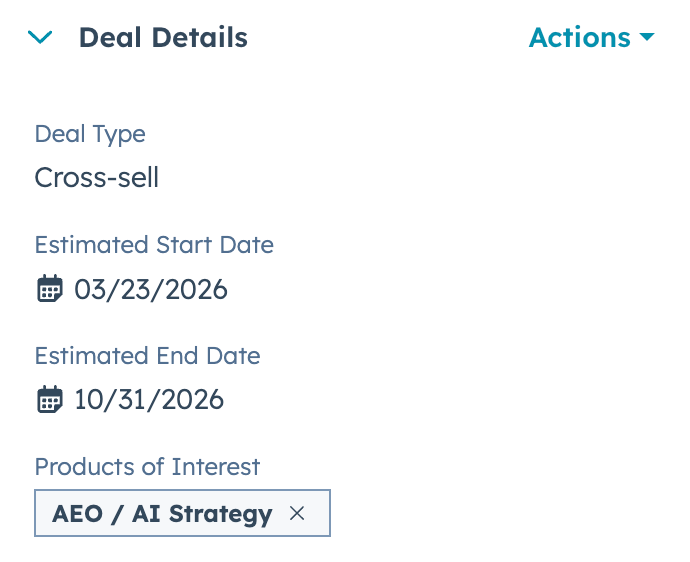Click the Estimated Start Date label
690x562 pixels.
(154, 245)
